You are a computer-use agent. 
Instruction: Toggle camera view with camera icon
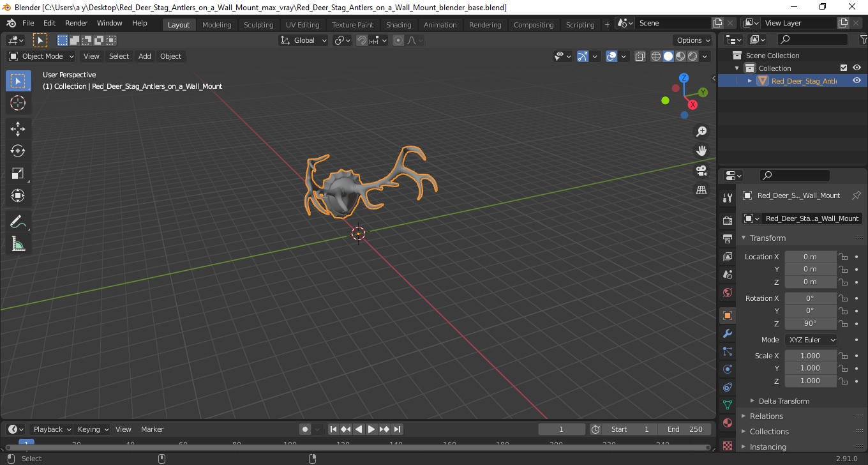701,171
